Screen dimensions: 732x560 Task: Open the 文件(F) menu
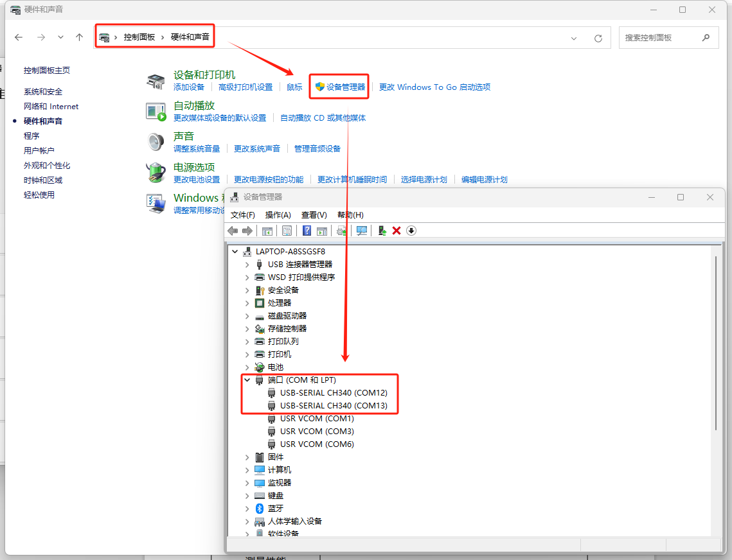tap(243, 214)
